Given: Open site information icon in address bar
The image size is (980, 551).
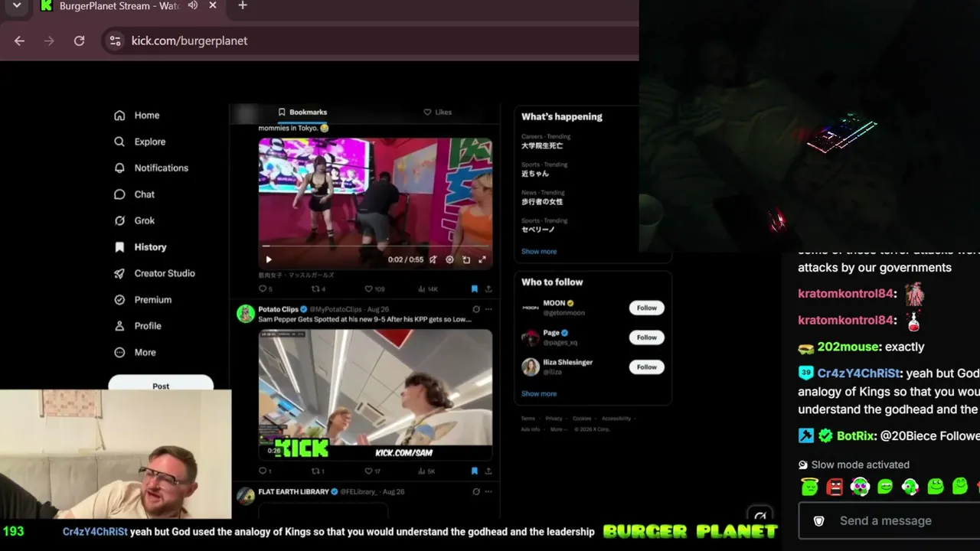Looking at the screenshot, I should tap(116, 41).
